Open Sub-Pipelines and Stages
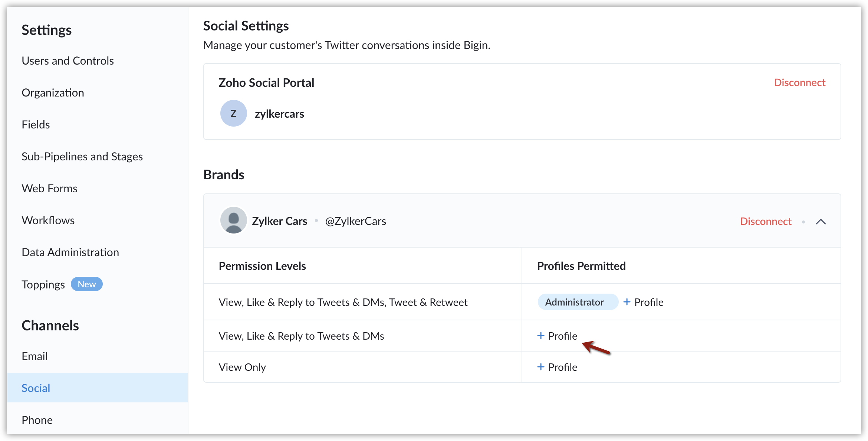 (x=82, y=156)
